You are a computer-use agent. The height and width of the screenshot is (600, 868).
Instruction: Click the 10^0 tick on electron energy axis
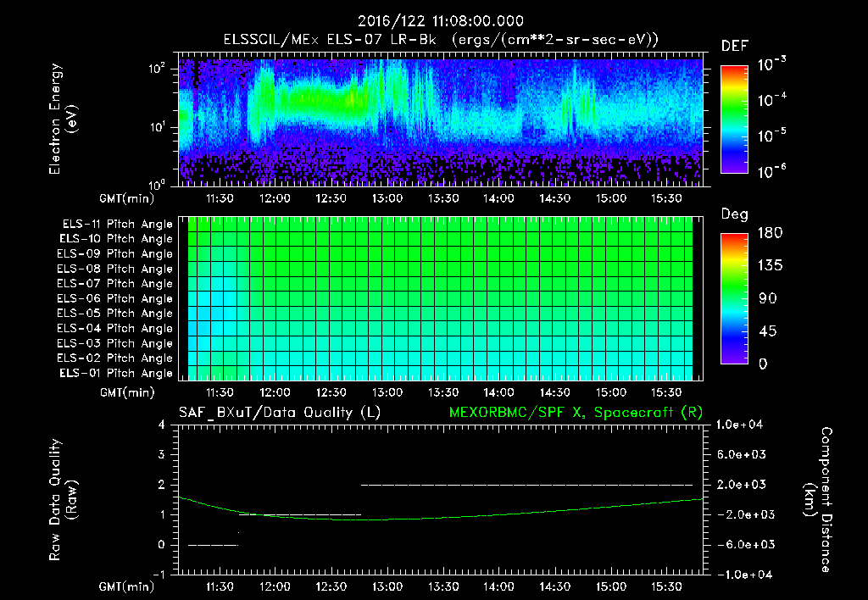(x=157, y=184)
